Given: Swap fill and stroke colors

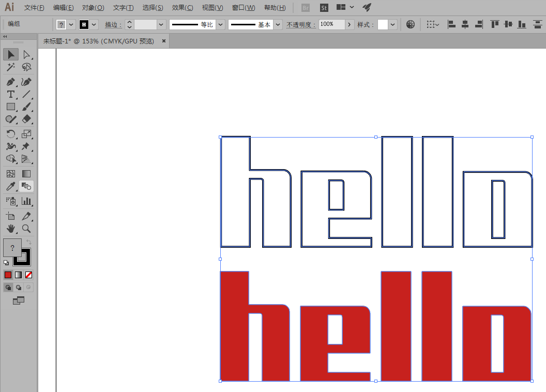Looking at the screenshot, I should pos(29,242).
